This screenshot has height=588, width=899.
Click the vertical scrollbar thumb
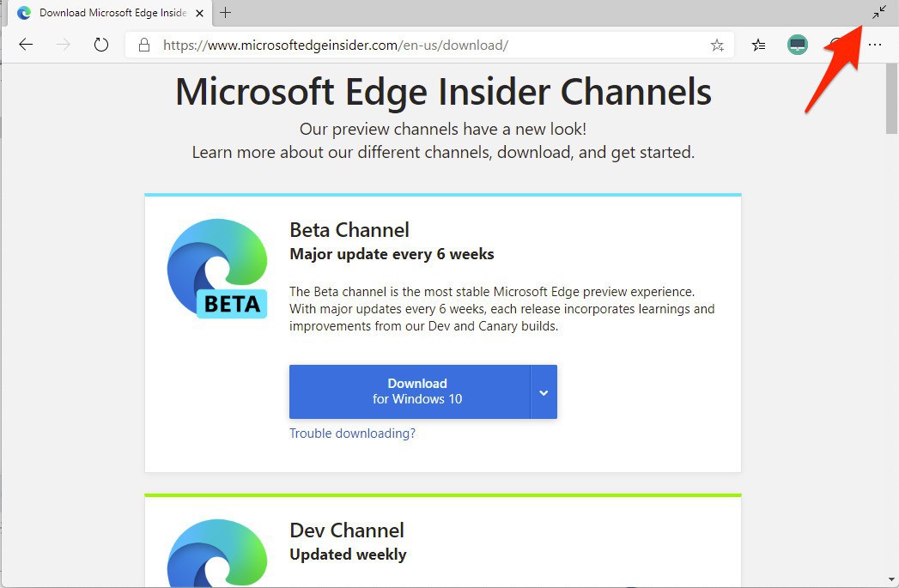click(891, 99)
